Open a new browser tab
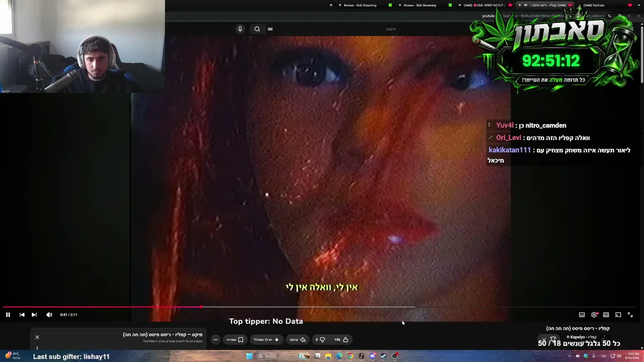The image size is (644, 362). click(x=331, y=5)
